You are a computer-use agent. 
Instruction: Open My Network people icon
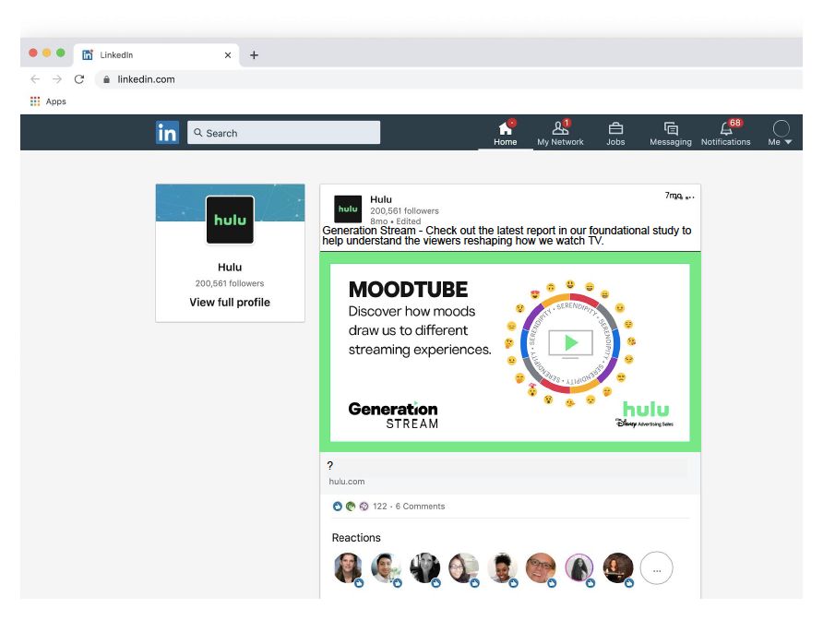560,128
